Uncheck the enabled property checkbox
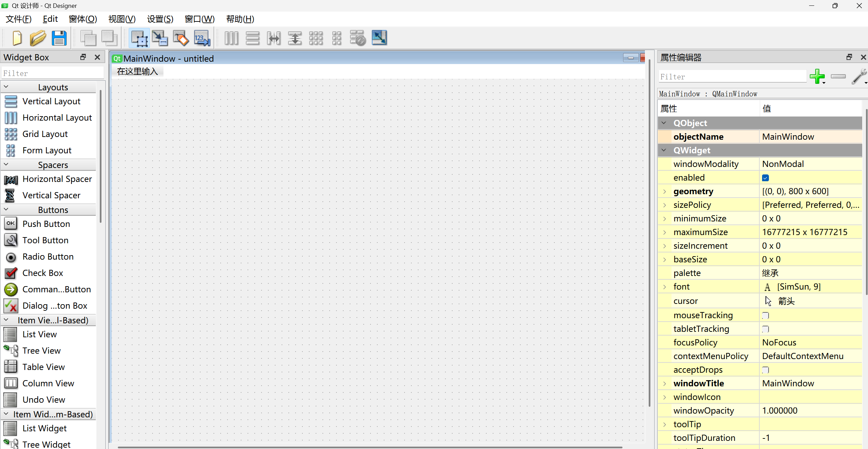The width and height of the screenshot is (868, 449). [766, 178]
